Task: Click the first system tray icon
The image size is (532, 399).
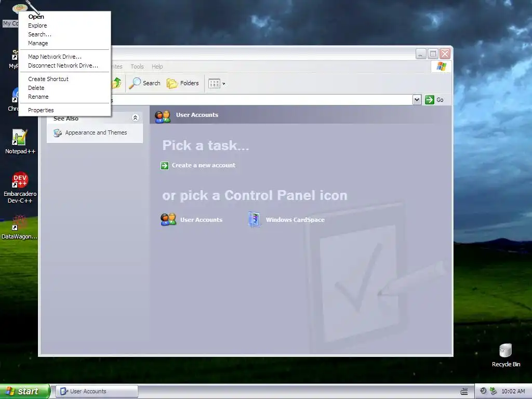Action: click(483, 391)
